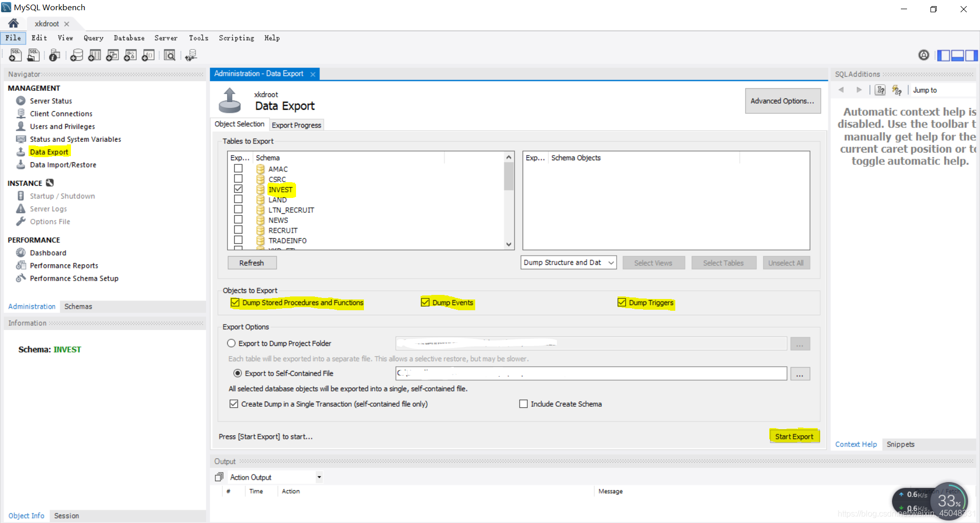Open Dump Structure and Data dropdown

click(x=569, y=263)
